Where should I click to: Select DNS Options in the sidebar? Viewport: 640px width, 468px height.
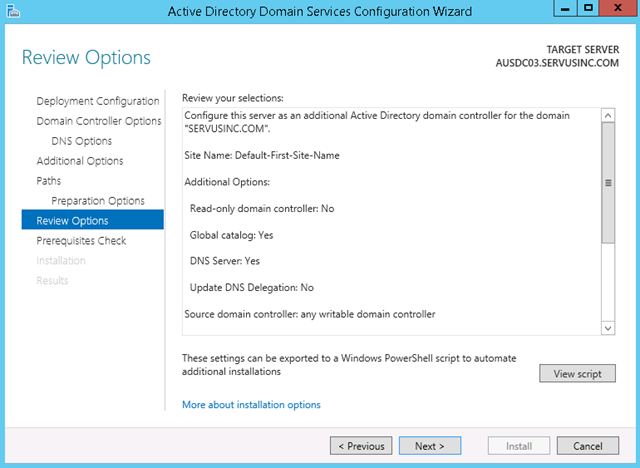82,141
